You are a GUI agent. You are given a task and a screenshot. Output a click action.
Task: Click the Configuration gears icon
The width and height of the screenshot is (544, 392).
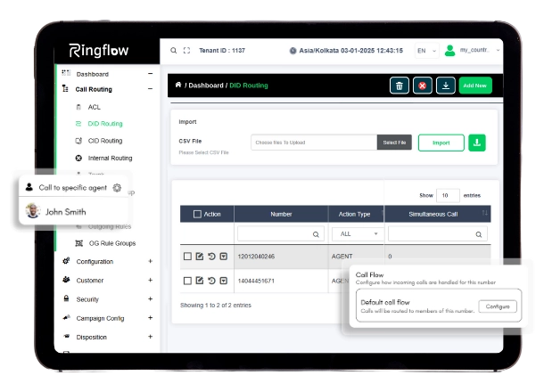click(66, 261)
